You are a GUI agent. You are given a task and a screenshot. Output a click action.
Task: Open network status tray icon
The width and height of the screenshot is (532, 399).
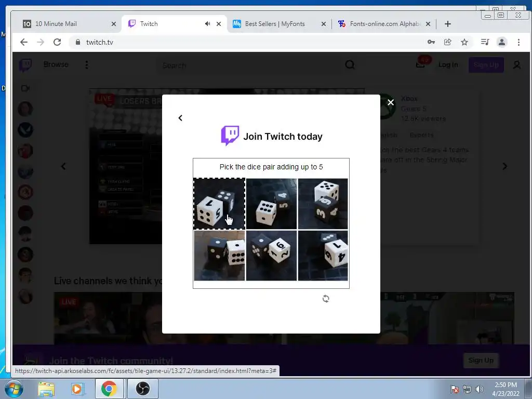tap(467, 389)
